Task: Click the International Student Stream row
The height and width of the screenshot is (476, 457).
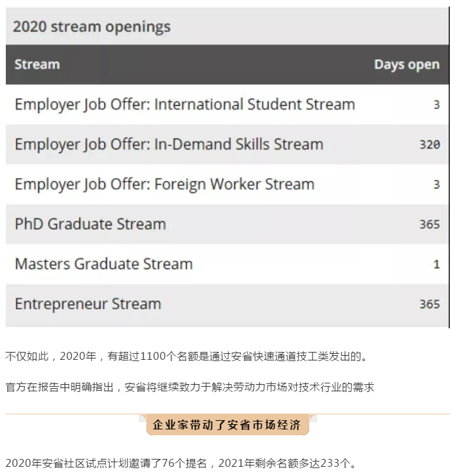Action: (227, 104)
